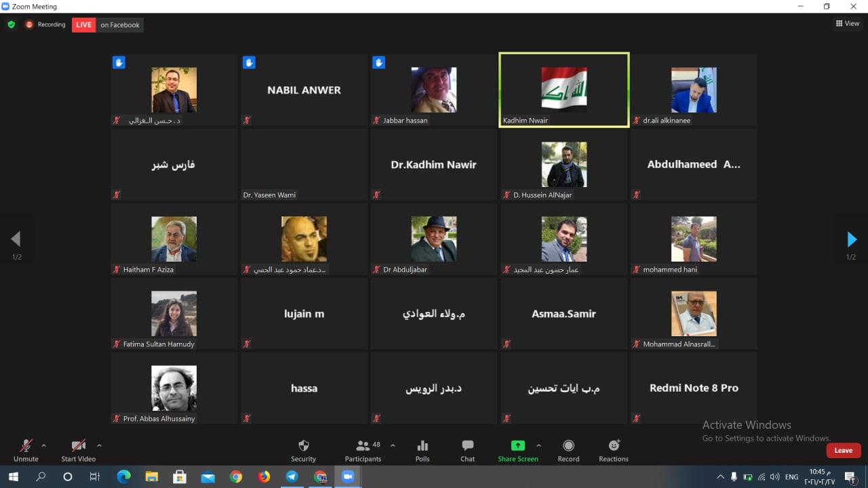Open the Security shield menu

tap(304, 450)
